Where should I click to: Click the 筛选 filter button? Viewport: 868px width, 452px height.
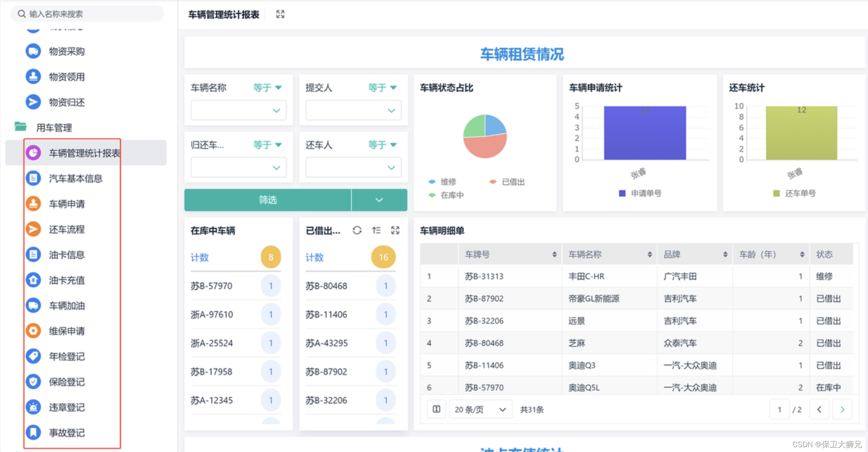tap(268, 200)
